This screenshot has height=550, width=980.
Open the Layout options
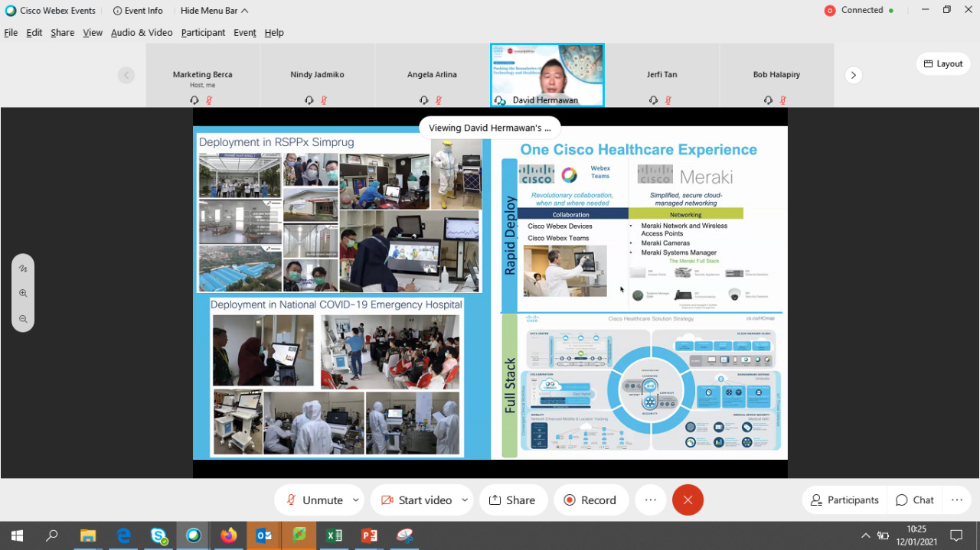coord(943,63)
